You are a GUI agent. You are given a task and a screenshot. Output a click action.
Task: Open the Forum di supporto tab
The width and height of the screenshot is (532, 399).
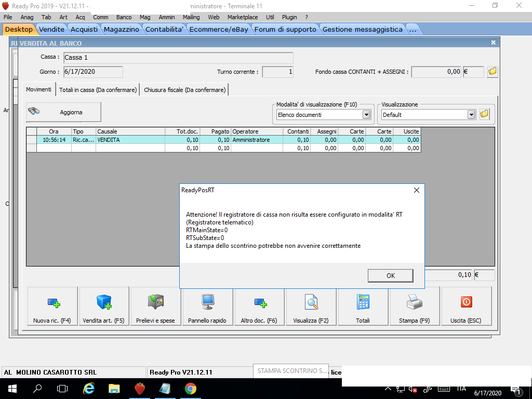pyautogui.click(x=285, y=30)
